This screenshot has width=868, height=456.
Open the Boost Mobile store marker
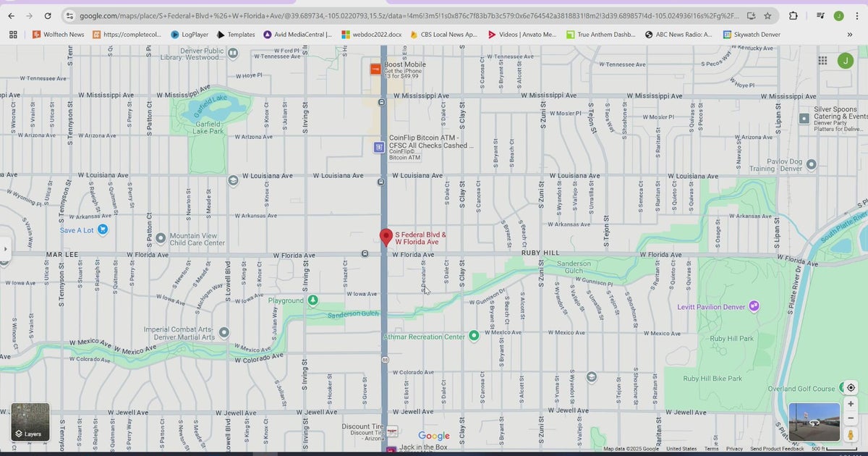pyautogui.click(x=375, y=69)
